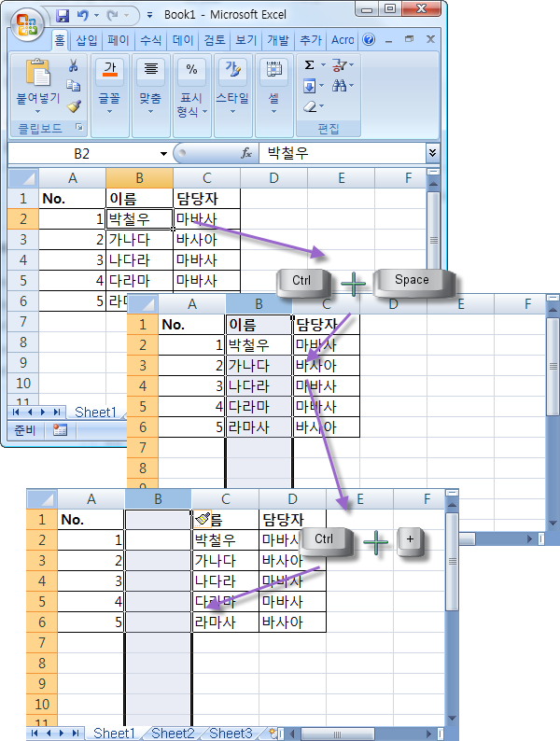Click the Redo arrow icon in the title bar
The height and width of the screenshot is (741, 560).
pos(112,16)
